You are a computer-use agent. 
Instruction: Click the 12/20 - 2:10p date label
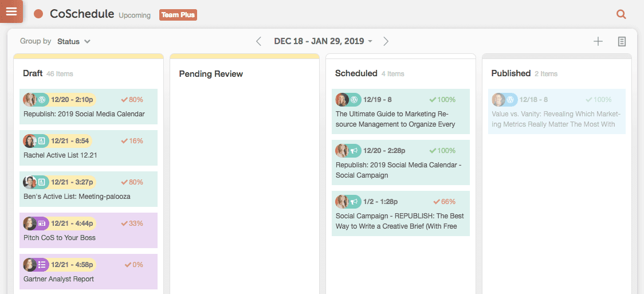pos(72,99)
